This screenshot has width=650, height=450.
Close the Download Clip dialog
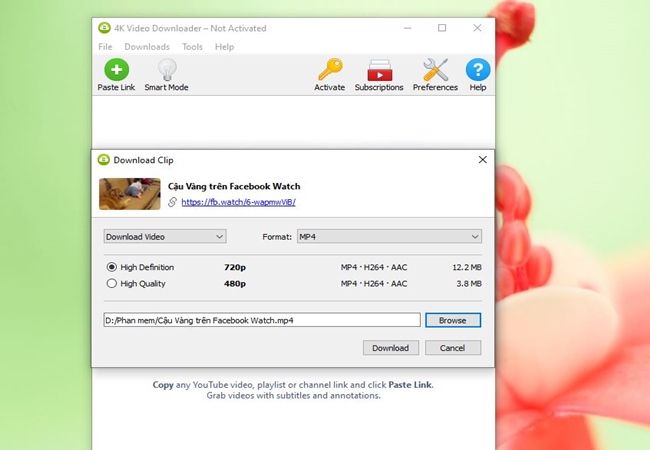[x=483, y=160]
